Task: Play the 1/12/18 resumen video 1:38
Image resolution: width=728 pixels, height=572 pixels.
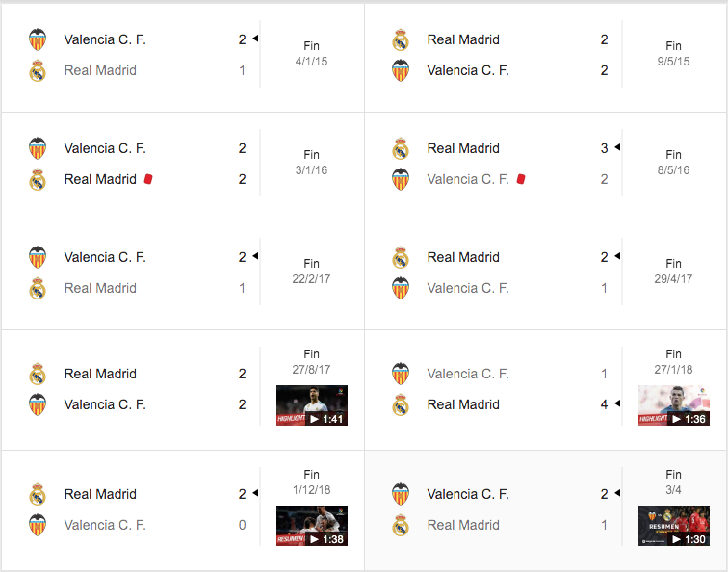Action: tap(312, 526)
